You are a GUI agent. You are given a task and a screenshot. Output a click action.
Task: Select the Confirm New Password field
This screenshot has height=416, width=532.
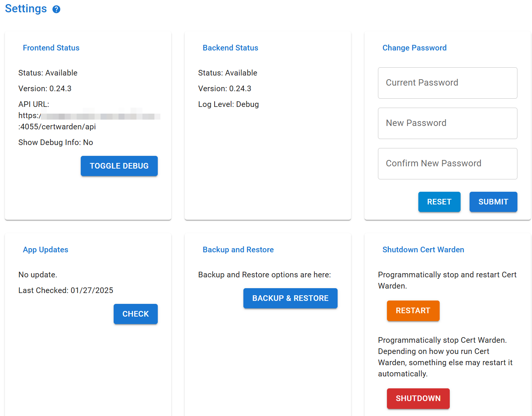click(x=447, y=164)
